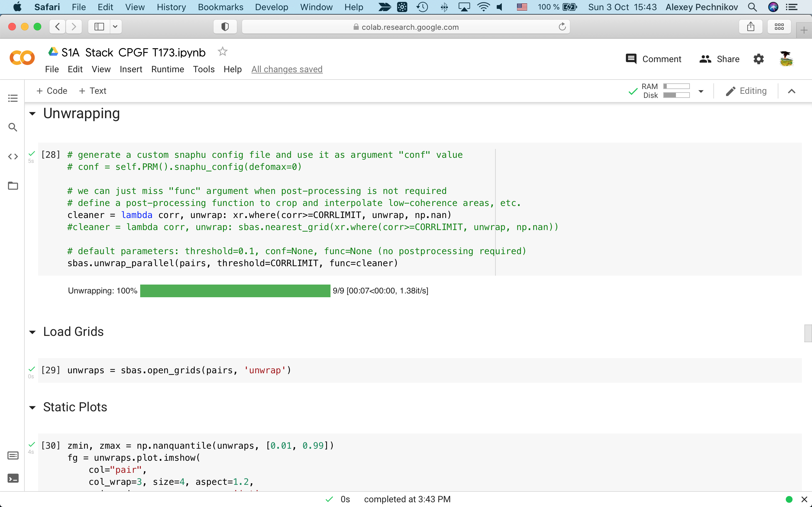Viewport: 812px width, 507px height.
Task: Open the RAM and Disk resources dropdown
Action: point(701,91)
